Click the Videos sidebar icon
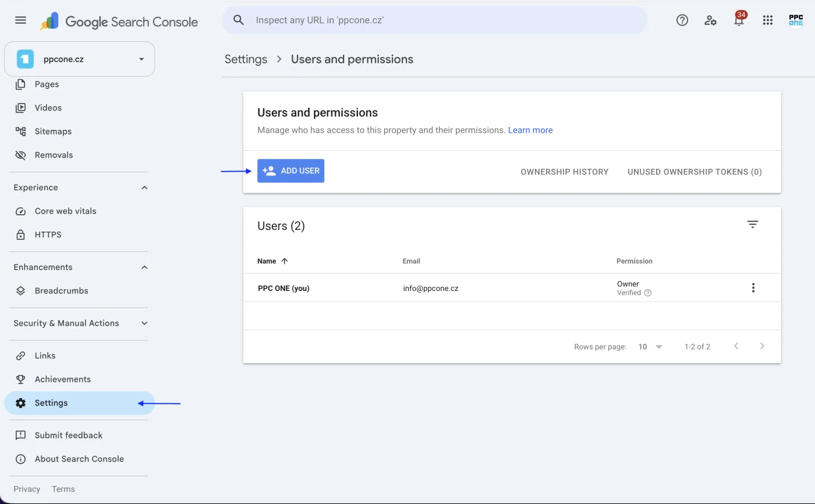Screen dimensions: 815x504 pos(20,108)
